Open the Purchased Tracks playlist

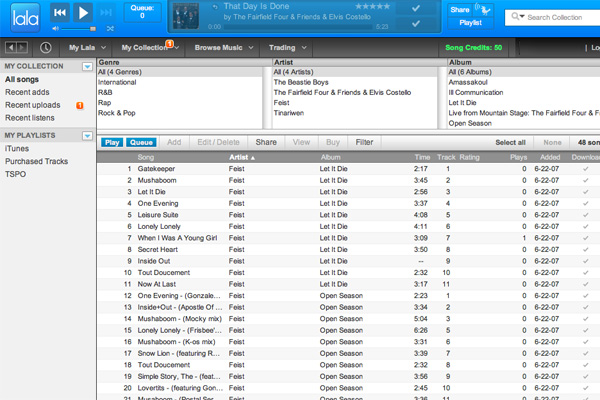pyautogui.click(x=36, y=162)
